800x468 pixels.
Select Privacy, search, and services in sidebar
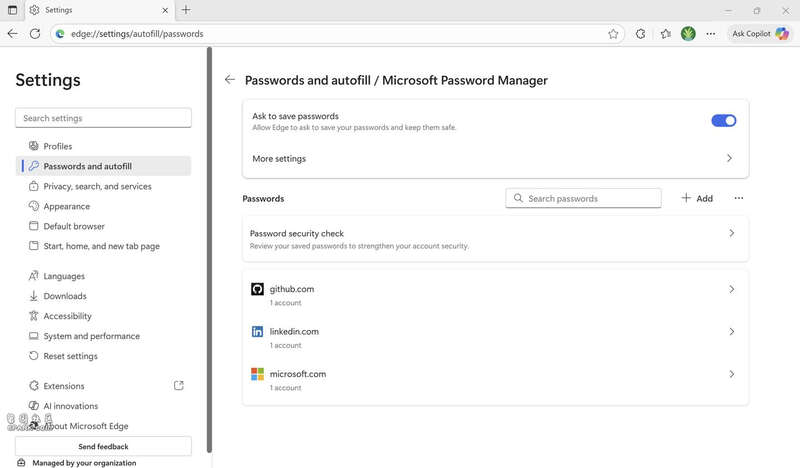97,186
